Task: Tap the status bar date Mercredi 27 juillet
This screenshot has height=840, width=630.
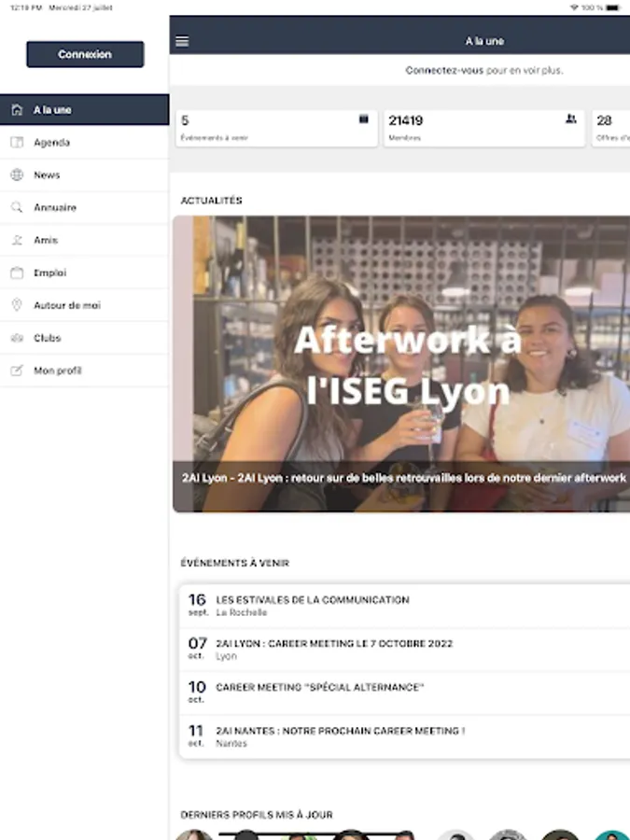Action: 80,7
